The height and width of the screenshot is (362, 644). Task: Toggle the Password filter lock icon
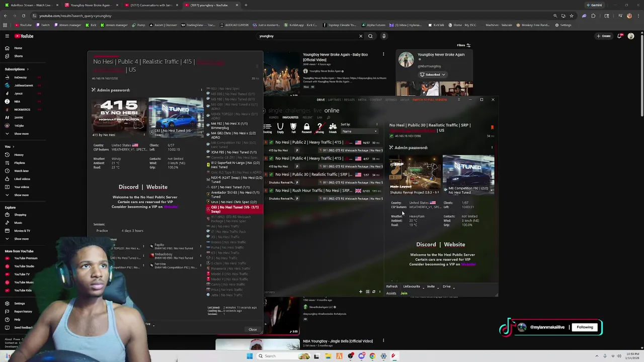pos(306,128)
